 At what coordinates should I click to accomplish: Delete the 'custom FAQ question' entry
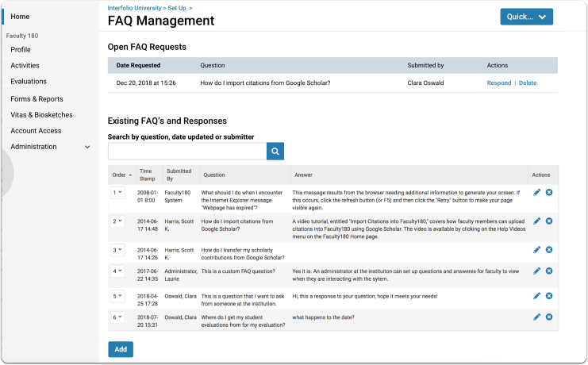pos(549,271)
